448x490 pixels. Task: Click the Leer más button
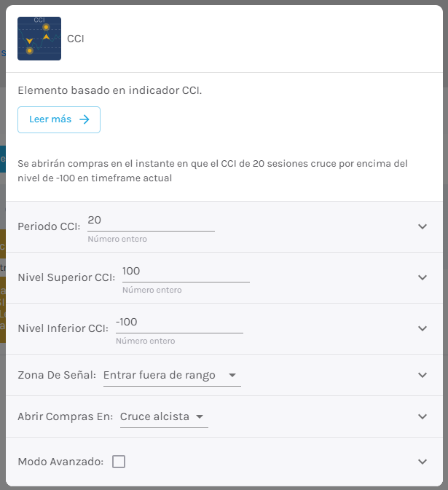[x=59, y=119]
